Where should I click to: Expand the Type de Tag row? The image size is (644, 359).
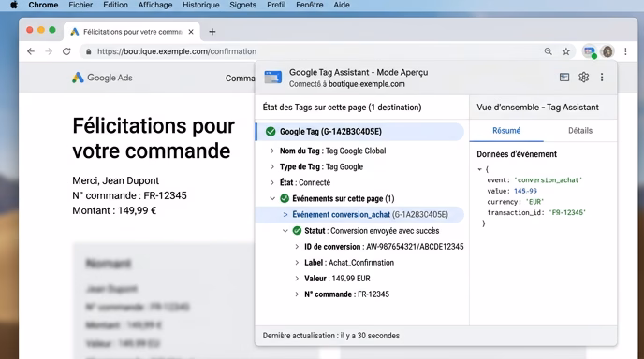[x=271, y=166]
